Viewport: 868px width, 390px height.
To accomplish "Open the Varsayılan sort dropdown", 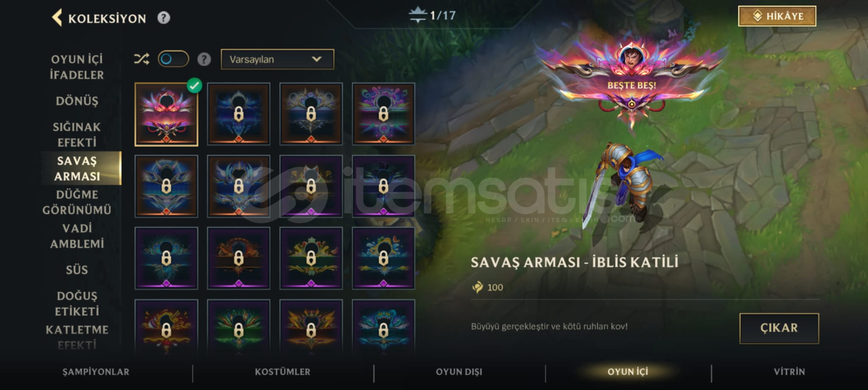I will (278, 59).
